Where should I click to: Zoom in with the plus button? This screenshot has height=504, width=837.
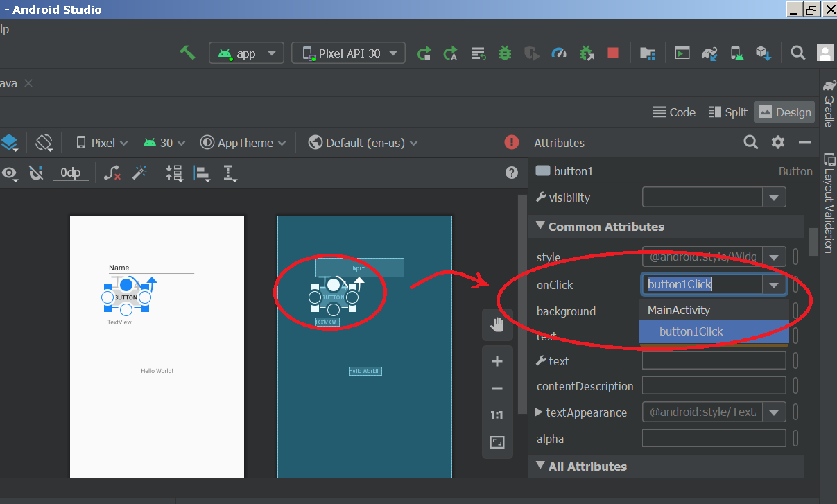pyautogui.click(x=497, y=361)
